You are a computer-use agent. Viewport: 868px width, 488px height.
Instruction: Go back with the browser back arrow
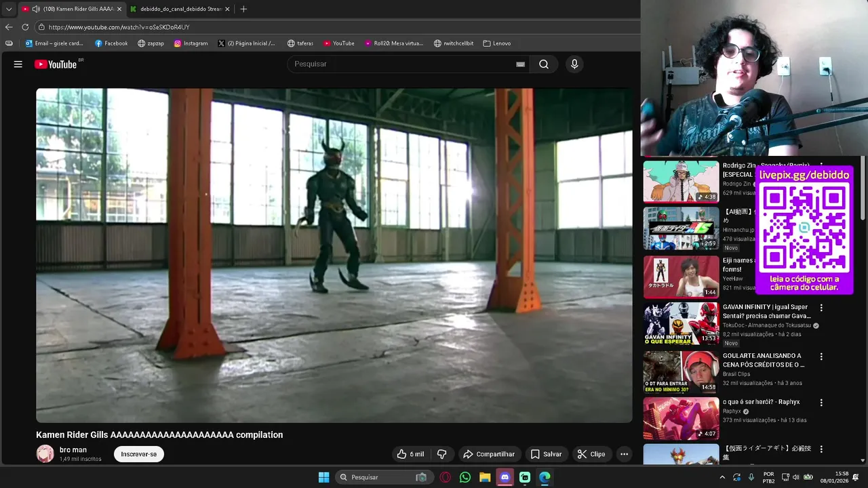point(9,27)
